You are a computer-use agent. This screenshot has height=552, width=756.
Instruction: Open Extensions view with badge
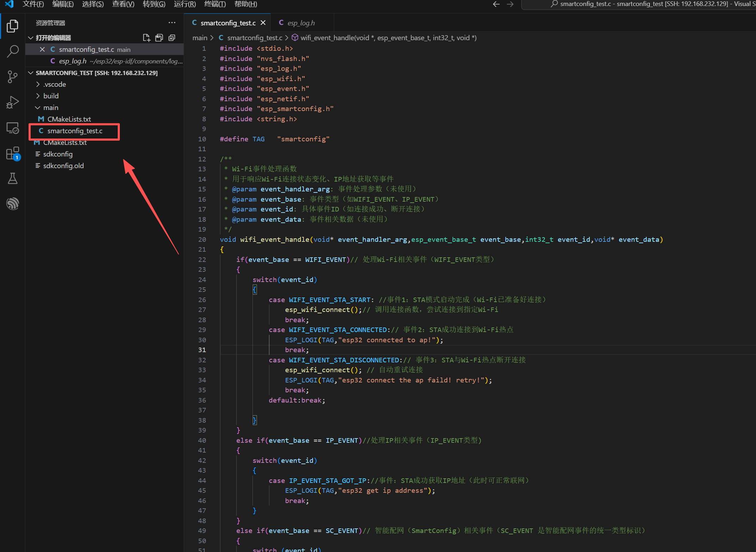point(13,154)
